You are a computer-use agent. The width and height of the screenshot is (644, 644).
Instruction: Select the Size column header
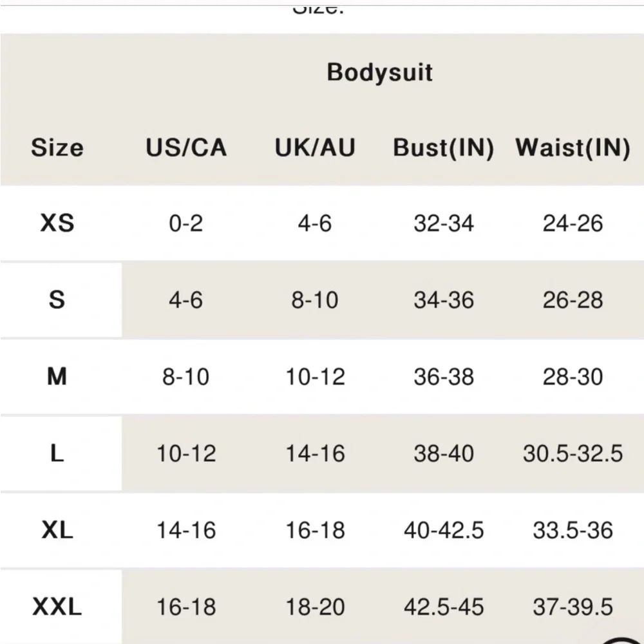[57, 148]
